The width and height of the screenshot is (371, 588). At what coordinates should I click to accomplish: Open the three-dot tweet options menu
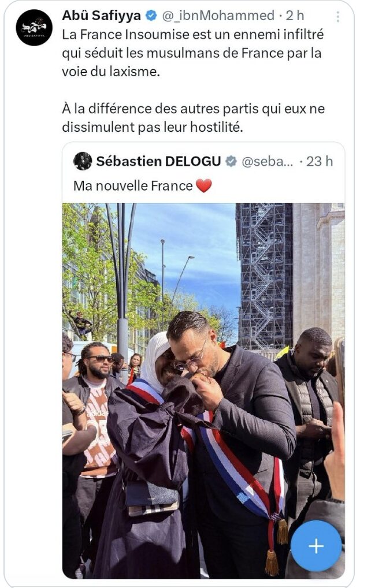(x=337, y=17)
